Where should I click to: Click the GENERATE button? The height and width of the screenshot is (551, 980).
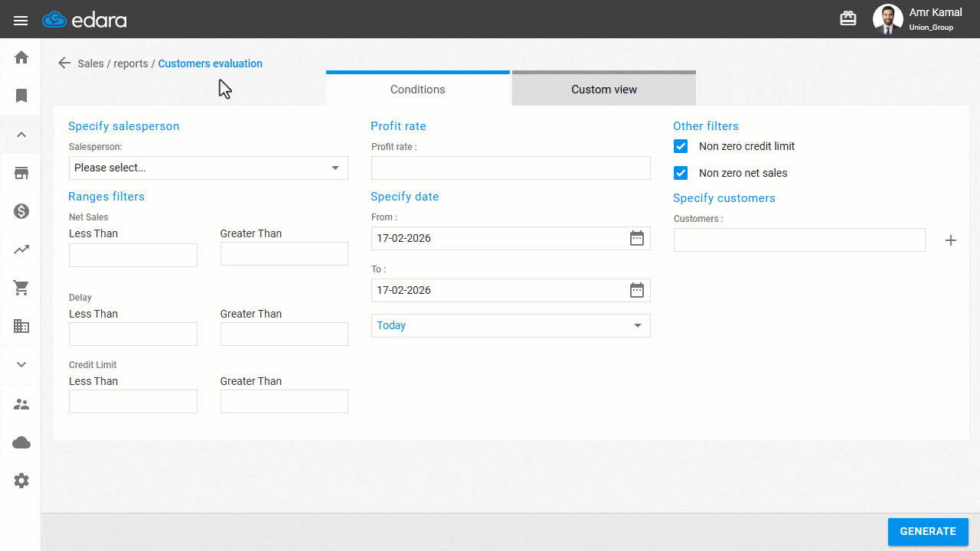click(928, 531)
